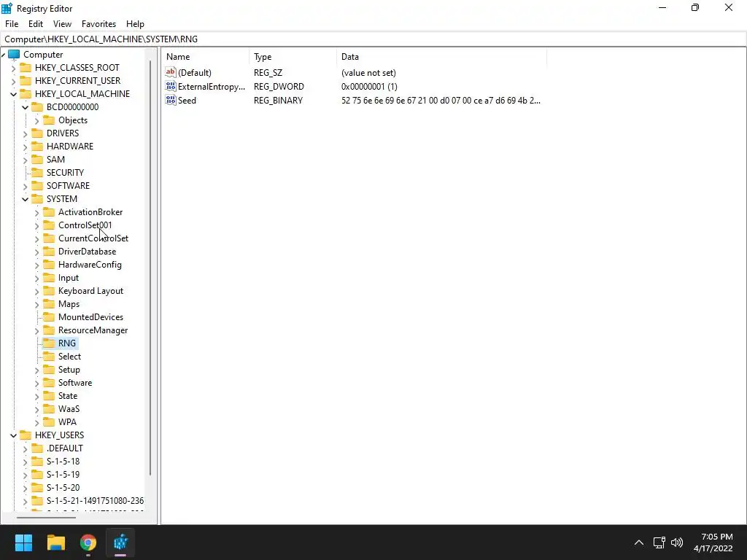Click the Seed binary value icon
Screen dimensions: 747x560
(171, 100)
